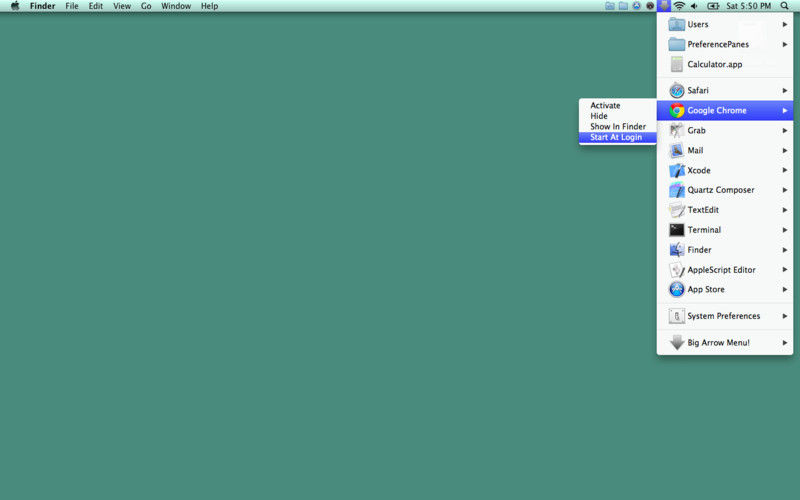Expand the Finder row submenu arrow
The width and height of the screenshot is (800, 500).
(x=785, y=249)
